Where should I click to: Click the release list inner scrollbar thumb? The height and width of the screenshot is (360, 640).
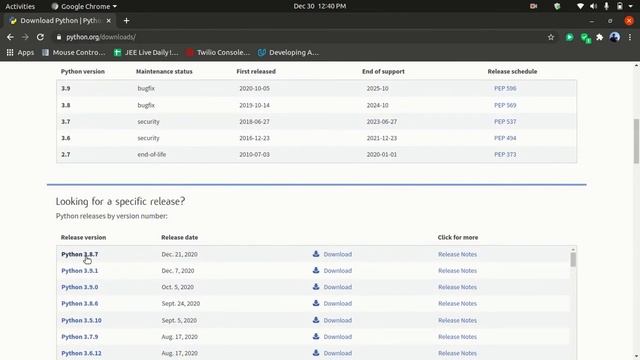tap(573, 259)
